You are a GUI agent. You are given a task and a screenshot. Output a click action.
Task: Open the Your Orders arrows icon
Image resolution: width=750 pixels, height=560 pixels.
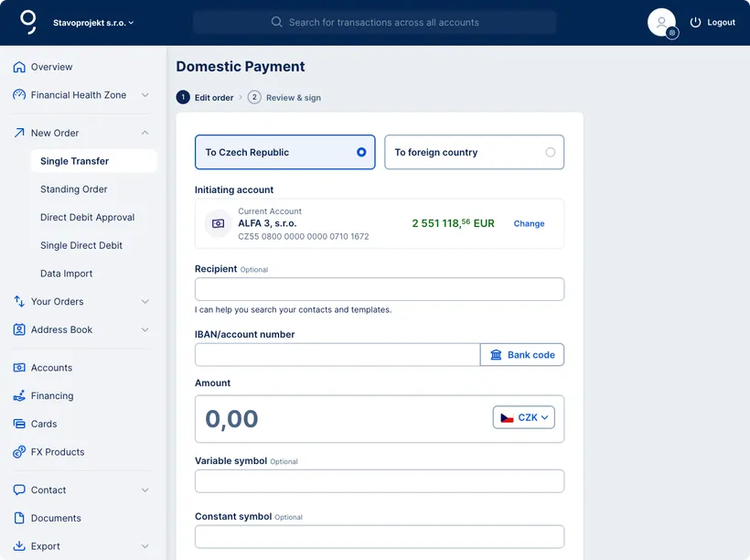[18, 301]
